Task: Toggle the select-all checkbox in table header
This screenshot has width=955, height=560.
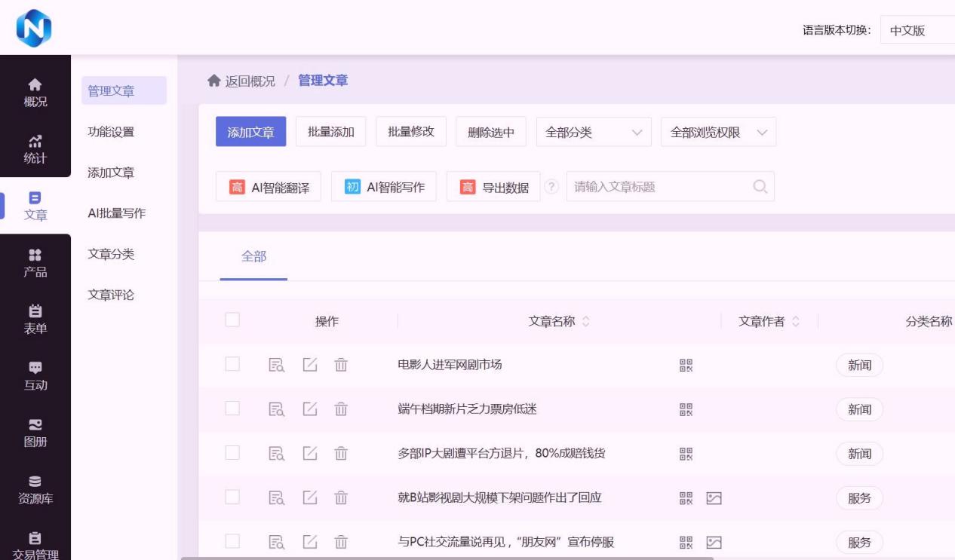Action: click(x=232, y=320)
